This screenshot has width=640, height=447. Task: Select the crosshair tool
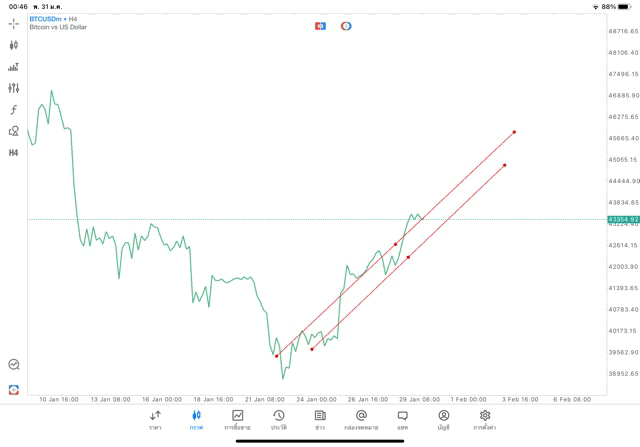[14, 22]
